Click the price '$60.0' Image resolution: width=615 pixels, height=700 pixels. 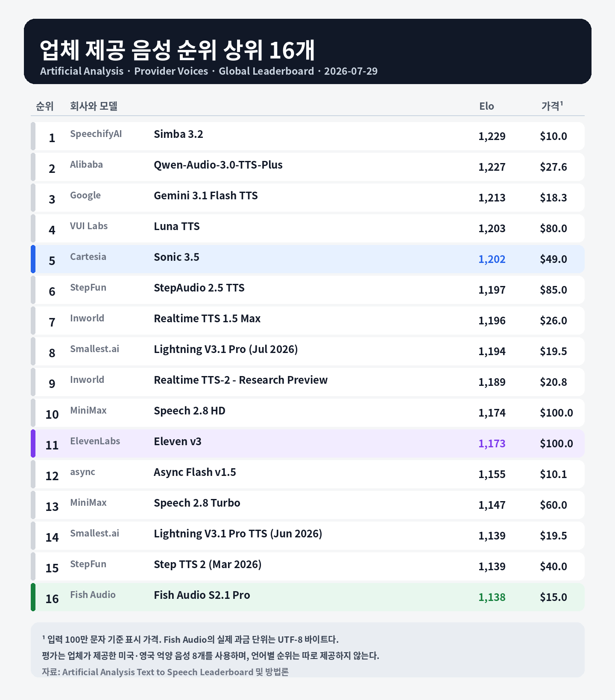[553, 505]
